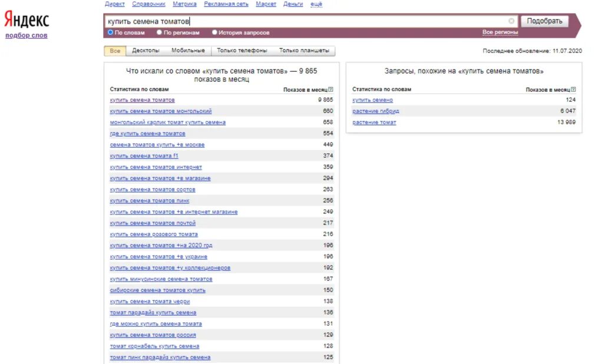
Task: Click the Запросы, похожие на heading
Action: pyautogui.click(x=464, y=71)
